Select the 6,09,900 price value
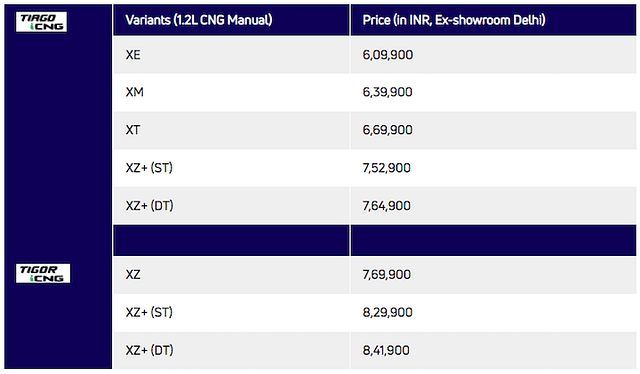Image resolution: width=640 pixels, height=374 pixels. coord(387,55)
